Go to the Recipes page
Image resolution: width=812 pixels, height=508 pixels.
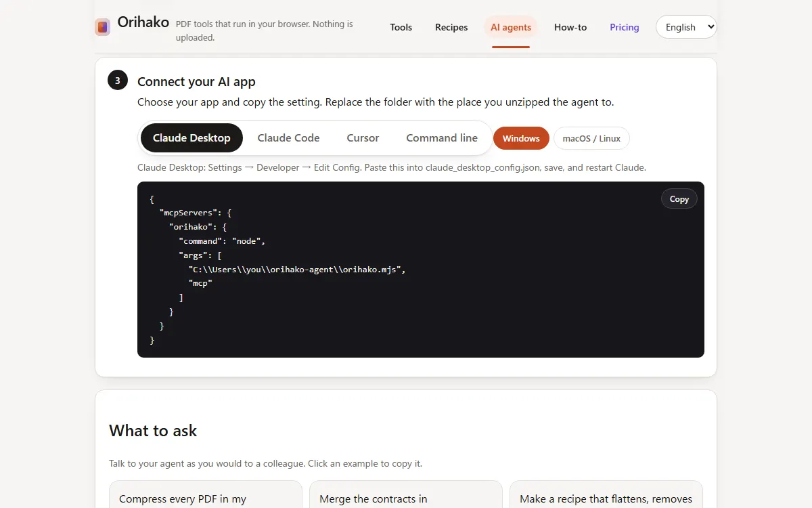click(451, 27)
